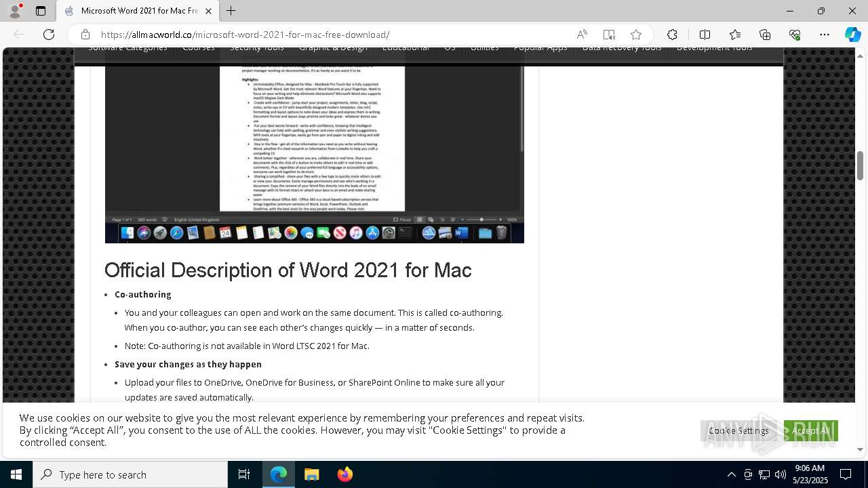Open the Edge profile icon
The width and height of the screenshot is (868, 488).
point(14,11)
